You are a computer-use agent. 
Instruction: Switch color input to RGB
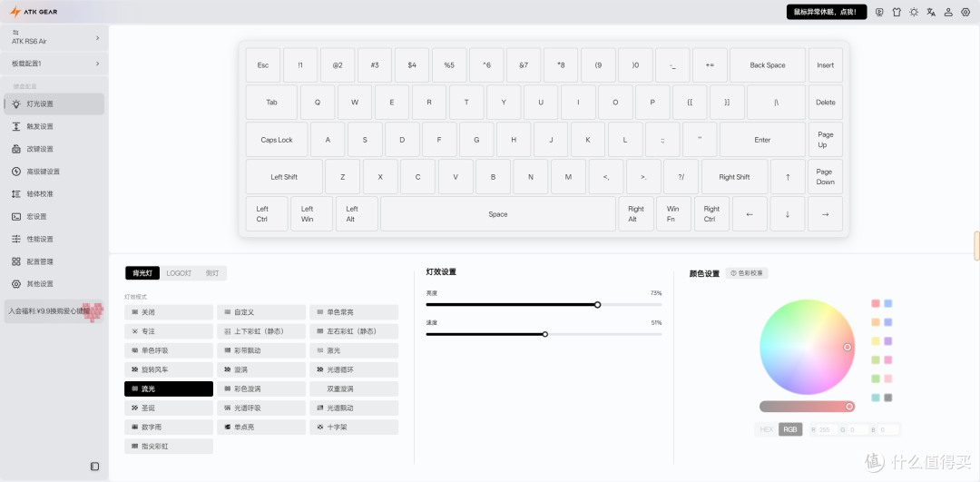pos(790,430)
